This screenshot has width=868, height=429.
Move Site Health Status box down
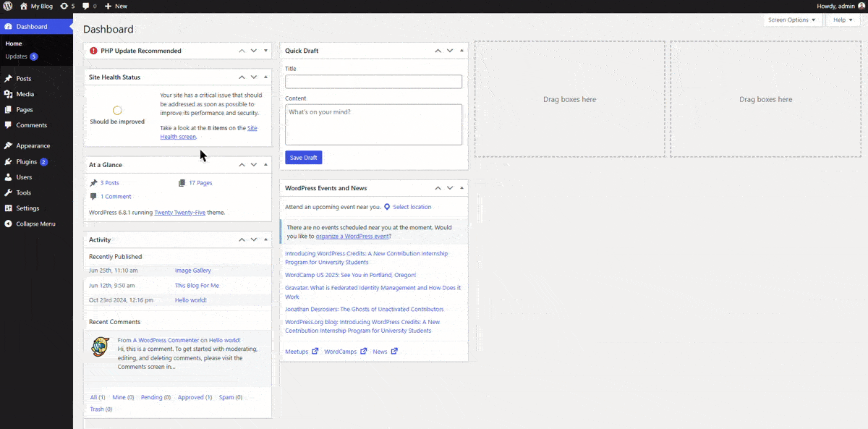point(254,77)
